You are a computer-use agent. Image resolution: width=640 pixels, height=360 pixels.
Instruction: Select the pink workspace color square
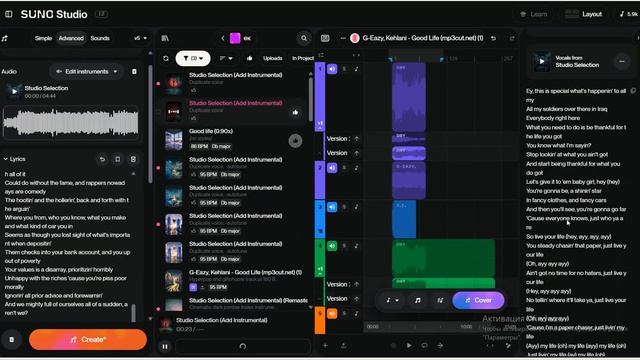point(235,38)
